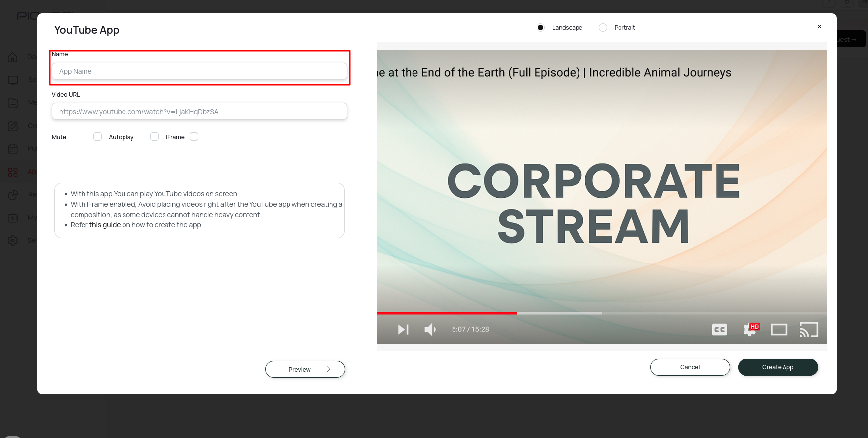
Task: Open the "this guide" link
Action: (105, 225)
